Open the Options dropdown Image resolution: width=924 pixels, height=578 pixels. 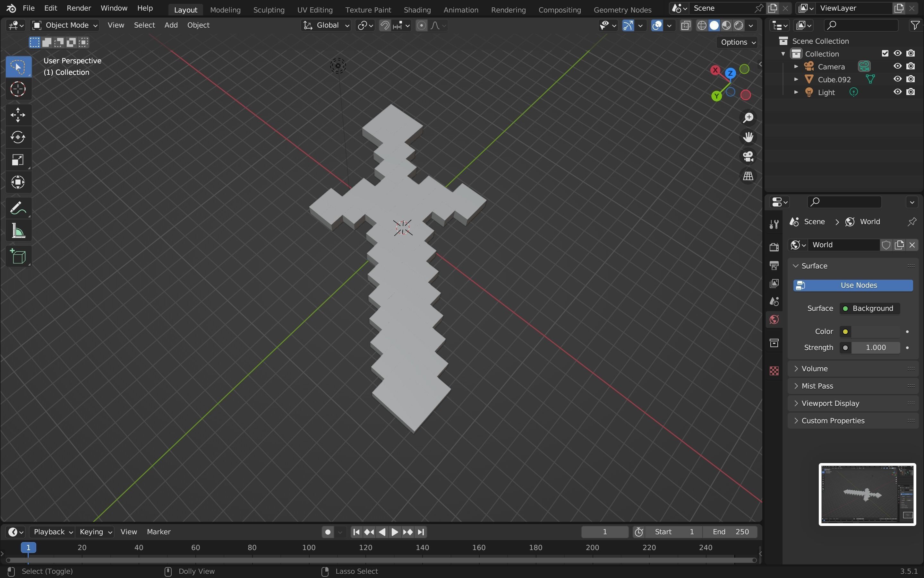737,42
